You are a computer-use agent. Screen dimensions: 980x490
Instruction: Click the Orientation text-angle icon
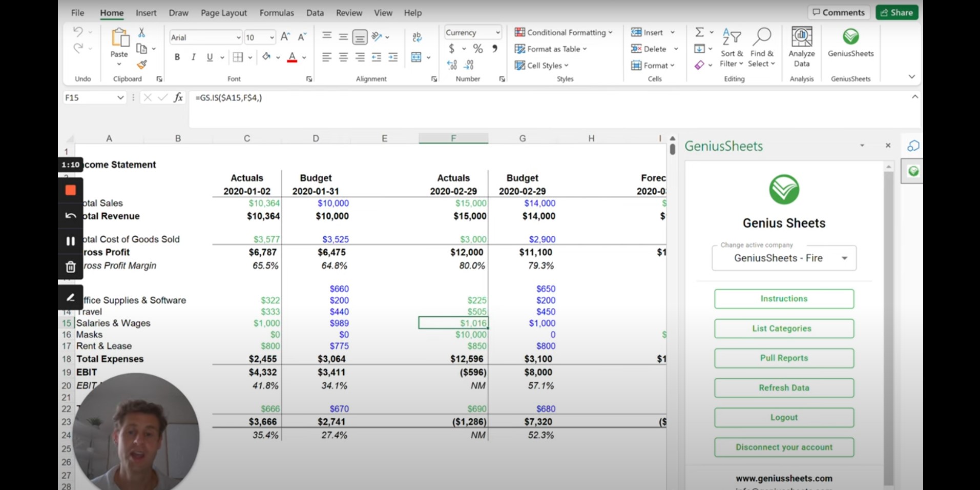[377, 36]
